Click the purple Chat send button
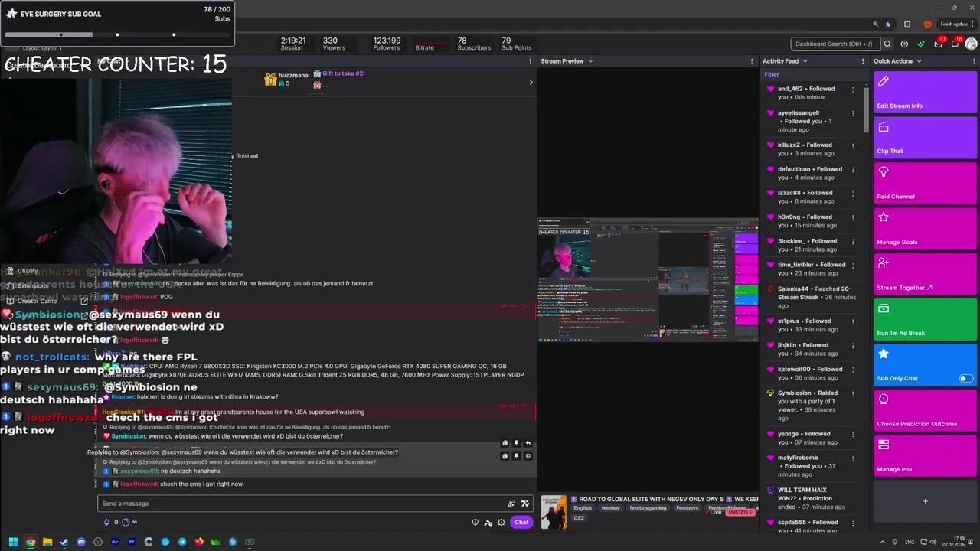Viewport: 980px width, 551px height. coord(521,522)
